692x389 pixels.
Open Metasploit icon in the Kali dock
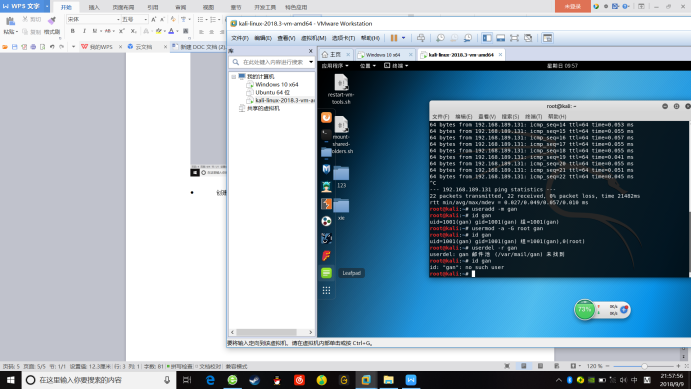[326, 169]
